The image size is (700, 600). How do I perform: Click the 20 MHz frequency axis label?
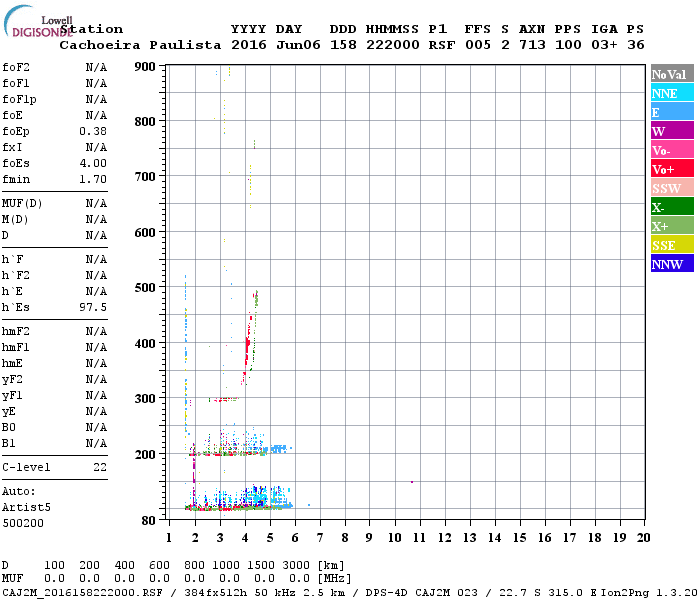(643, 538)
